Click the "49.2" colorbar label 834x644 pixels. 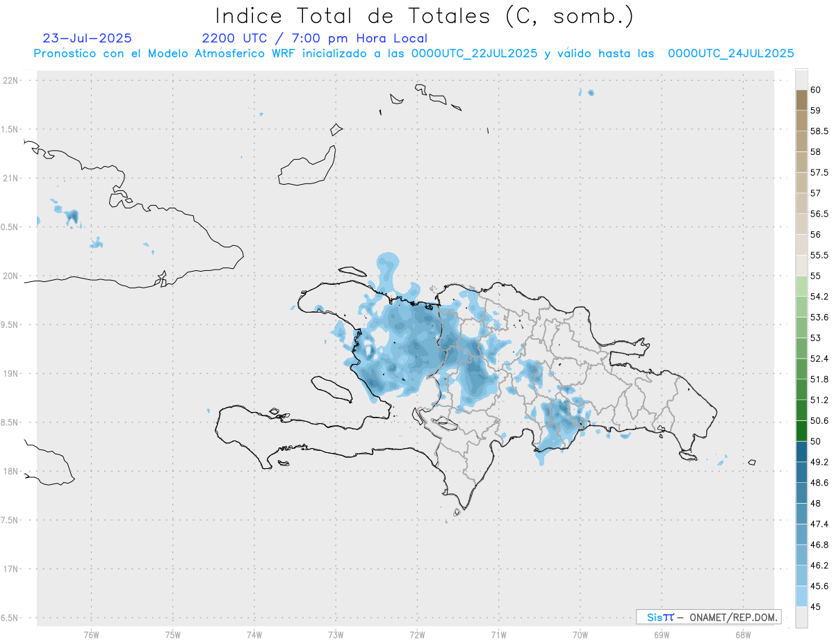coord(819,462)
